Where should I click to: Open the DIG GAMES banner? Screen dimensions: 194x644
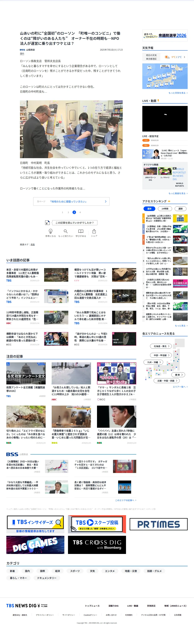click(35, 545)
